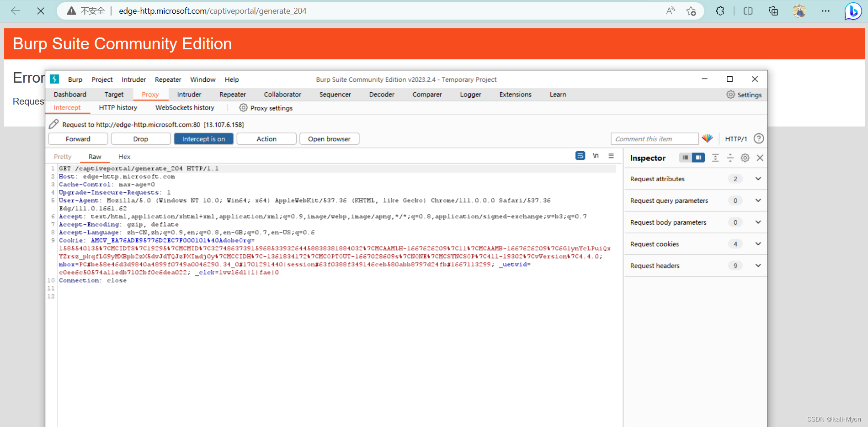Image resolution: width=868 pixels, height=427 pixels.
Task: Open the Help menu
Action: click(x=232, y=79)
